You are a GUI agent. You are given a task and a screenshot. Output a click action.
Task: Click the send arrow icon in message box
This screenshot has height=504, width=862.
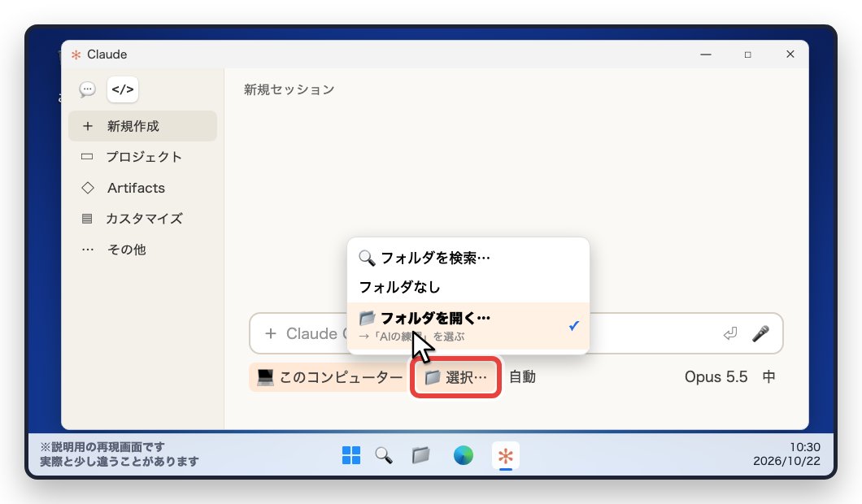[x=730, y=333]
